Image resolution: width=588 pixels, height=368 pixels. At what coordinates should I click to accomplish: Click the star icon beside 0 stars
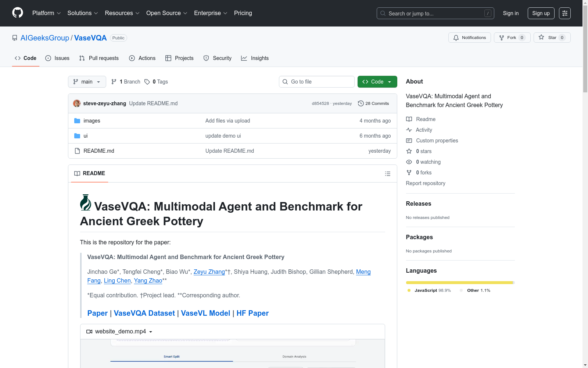(x=409, y=151)
